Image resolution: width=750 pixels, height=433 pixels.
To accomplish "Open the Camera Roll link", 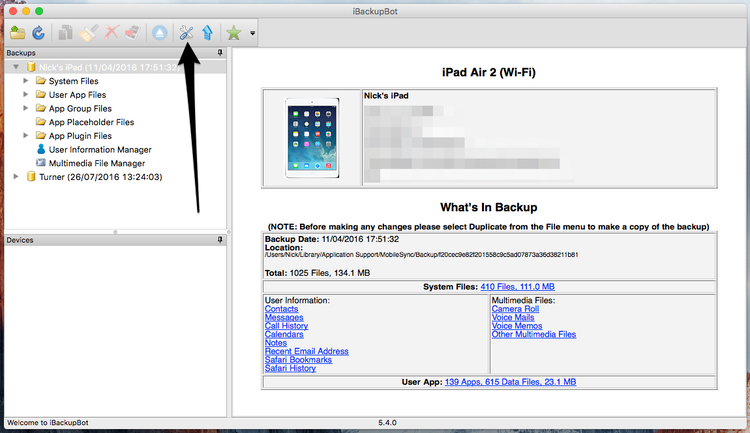I will tap(515, 309).
